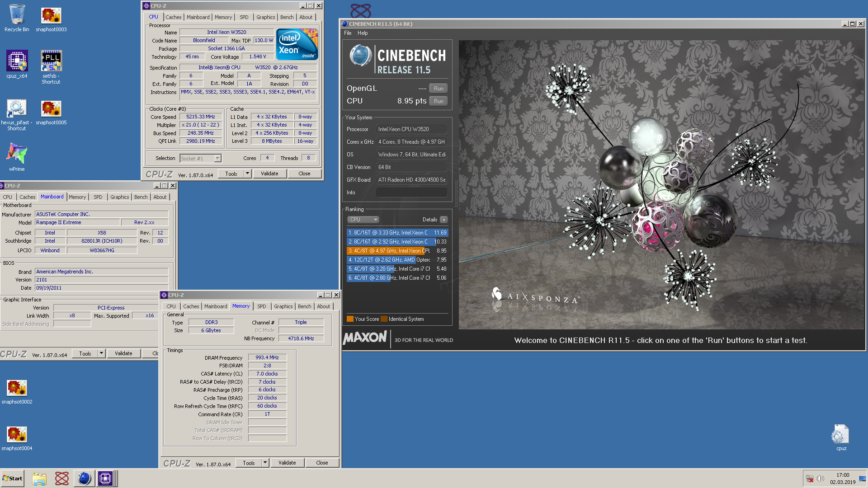Open the CPU ranking type dropdown
The image size is (868, 488).
(363, 220)
